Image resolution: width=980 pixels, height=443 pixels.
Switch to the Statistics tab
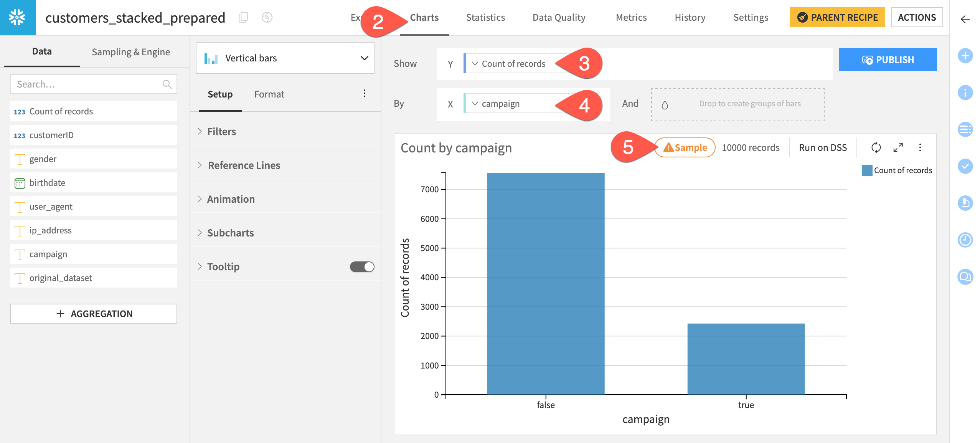point(485,18)
